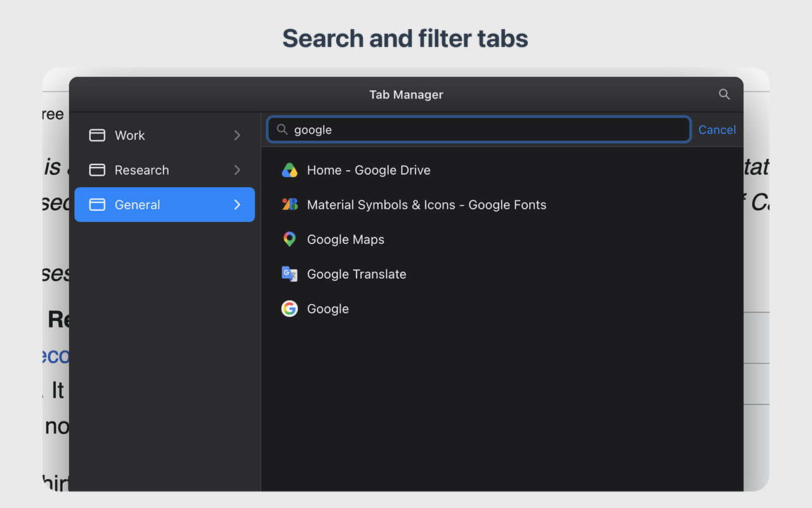Click the Google Maps pin favicon
812x508 pixels.
[x=289, y=239]
